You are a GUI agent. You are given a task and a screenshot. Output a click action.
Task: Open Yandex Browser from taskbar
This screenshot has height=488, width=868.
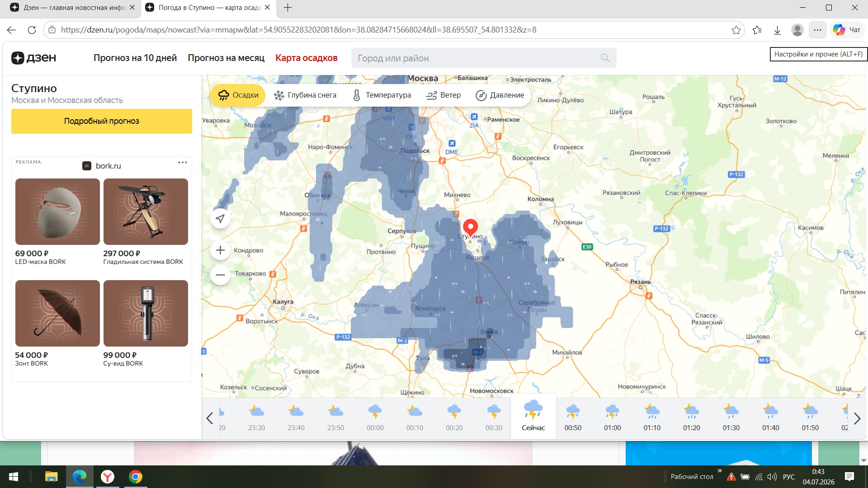(108, 477)
